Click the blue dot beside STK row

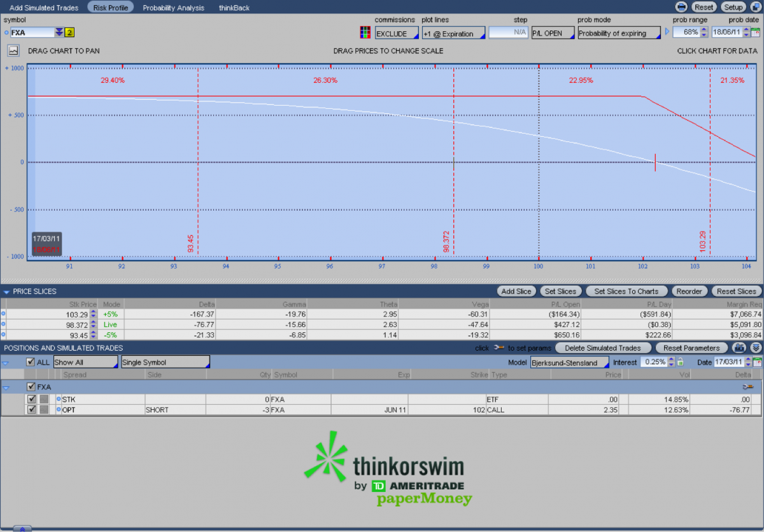point(59,399)
